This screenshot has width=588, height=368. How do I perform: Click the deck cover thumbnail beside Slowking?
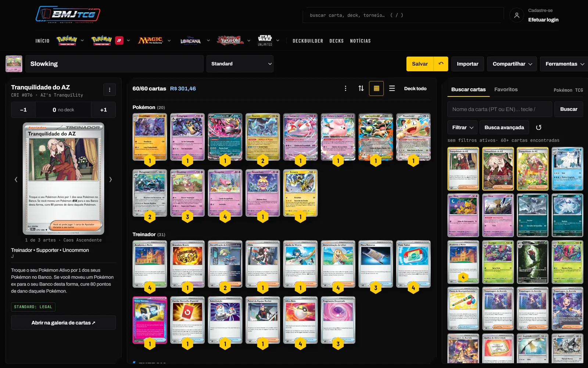point(14,64)
